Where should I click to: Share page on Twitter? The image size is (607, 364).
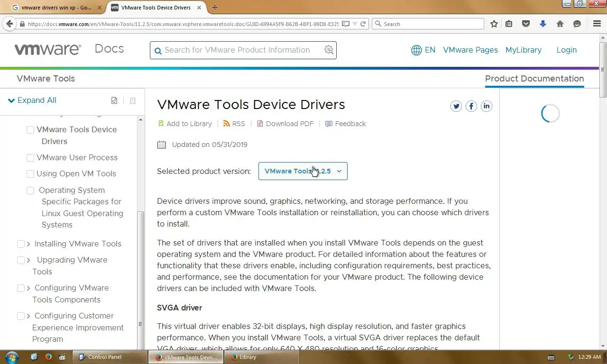[456, 106]
